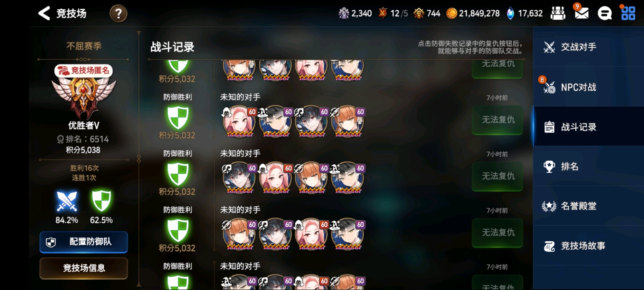Tap the crossed swords attack win-rate icon
The width and height of the screenshot is (644, 290).
click(67, 201)
